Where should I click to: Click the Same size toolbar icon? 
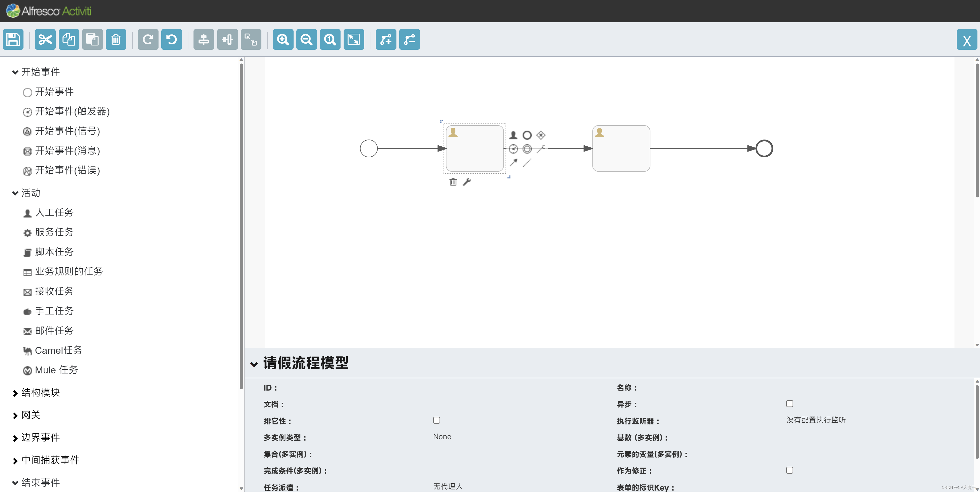[251, 40]
